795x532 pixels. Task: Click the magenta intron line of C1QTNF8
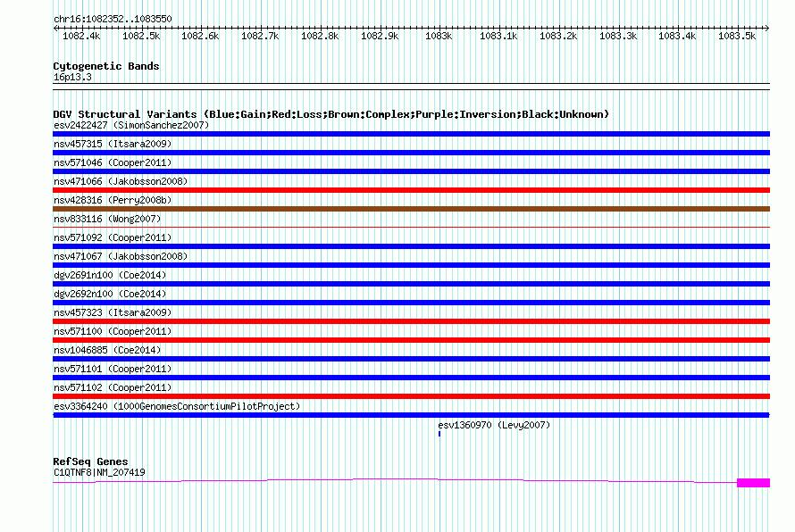coord(395,480)
